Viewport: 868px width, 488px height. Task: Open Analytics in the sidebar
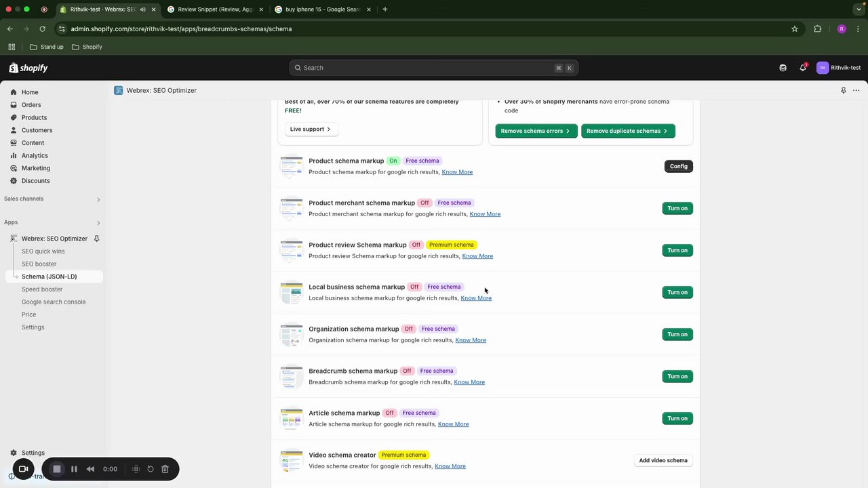pyautogui.click(x=35, y=155)
